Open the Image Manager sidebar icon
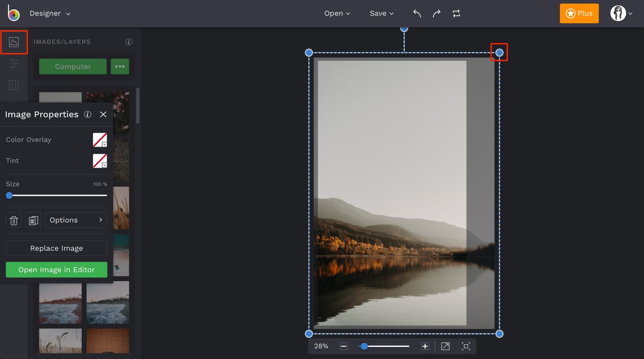The height and width of the screenshot is (359, 644). pos(14,42)
